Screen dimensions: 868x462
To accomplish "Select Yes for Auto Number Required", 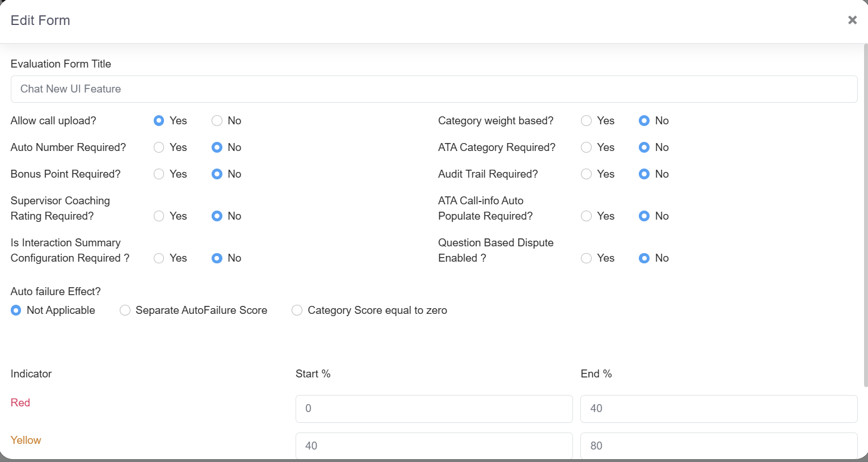I will [159, 148].
